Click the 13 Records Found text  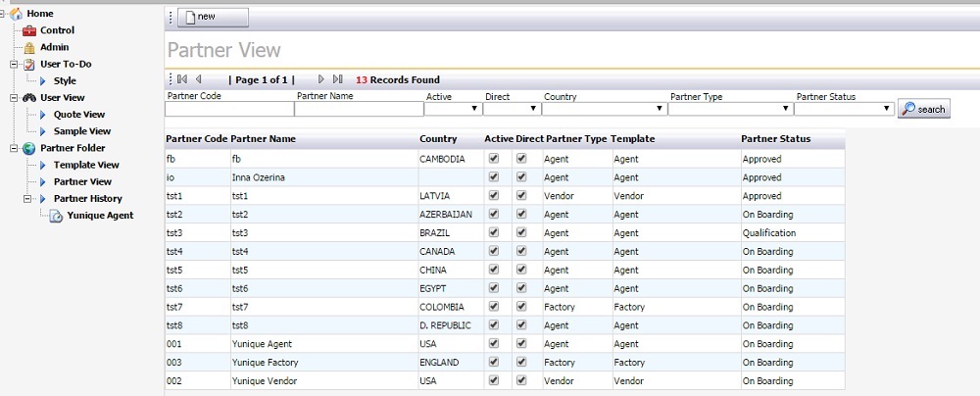coord(398,80)
